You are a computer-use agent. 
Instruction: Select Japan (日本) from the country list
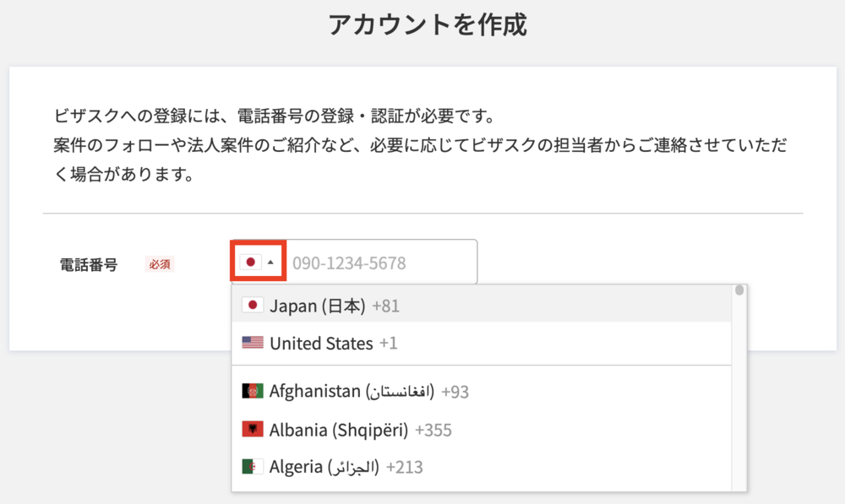482,306
